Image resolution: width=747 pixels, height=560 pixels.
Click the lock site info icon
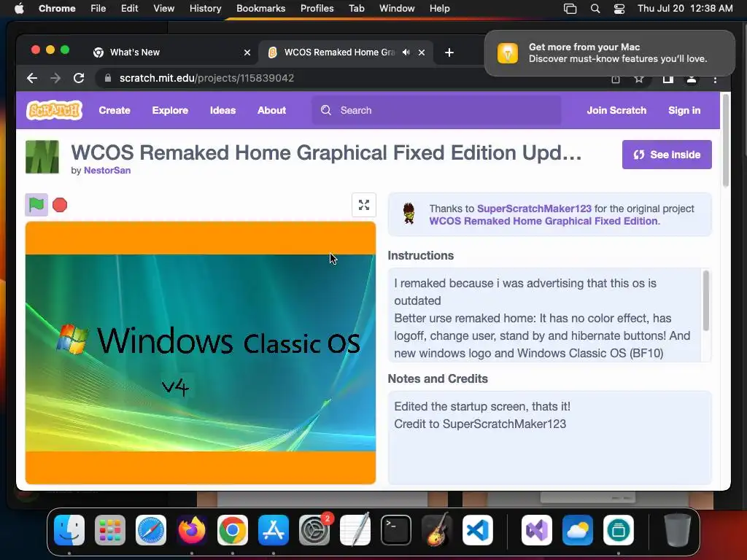108,78
